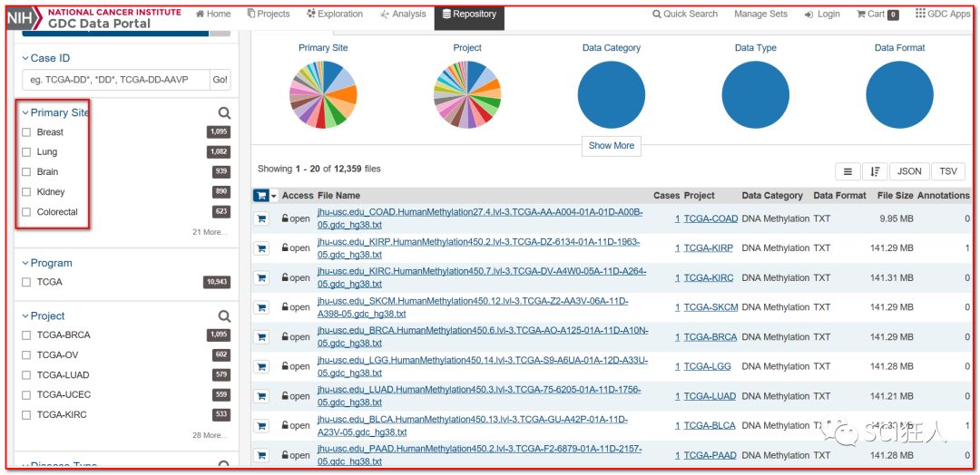
Task: Click the Project pie chart
Action: click(x=467, y=95)
